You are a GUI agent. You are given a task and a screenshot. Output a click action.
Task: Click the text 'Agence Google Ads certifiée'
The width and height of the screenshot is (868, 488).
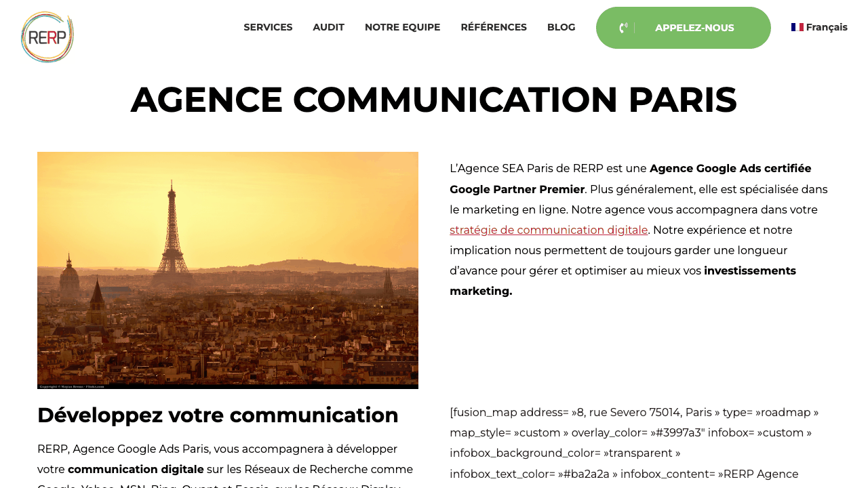point(730,168)
